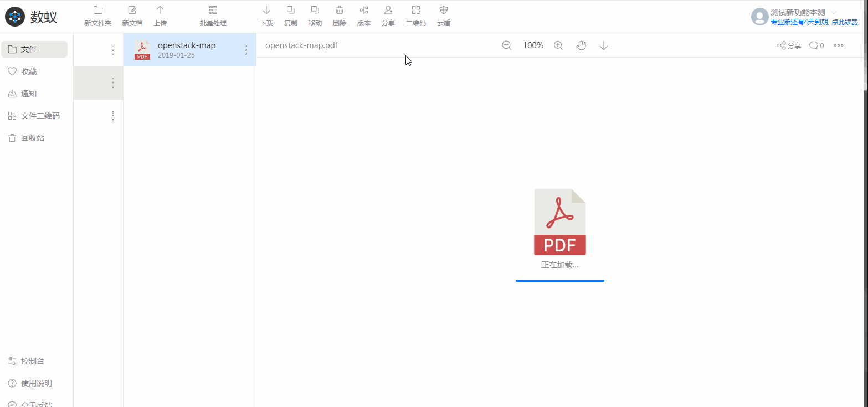Select the openstack-map PDF file
Screen dimensions: 868x407
tap(189, 50)
